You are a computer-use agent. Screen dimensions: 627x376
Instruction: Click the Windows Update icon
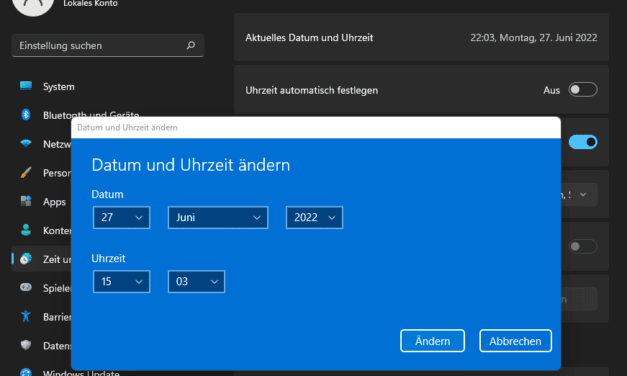pos(26,372)
